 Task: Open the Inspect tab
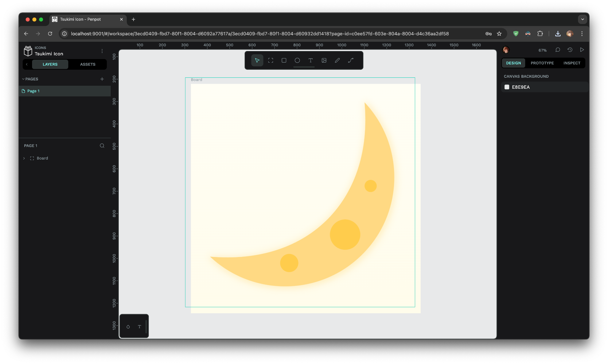point(571,63)
